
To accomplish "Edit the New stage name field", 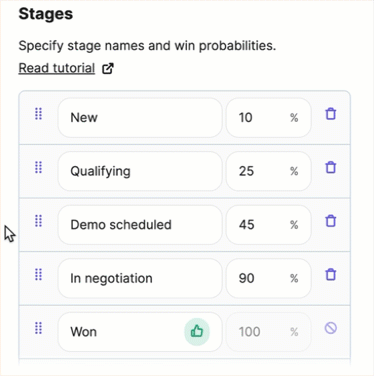I will pyautogui.click(x=140, y=118).
